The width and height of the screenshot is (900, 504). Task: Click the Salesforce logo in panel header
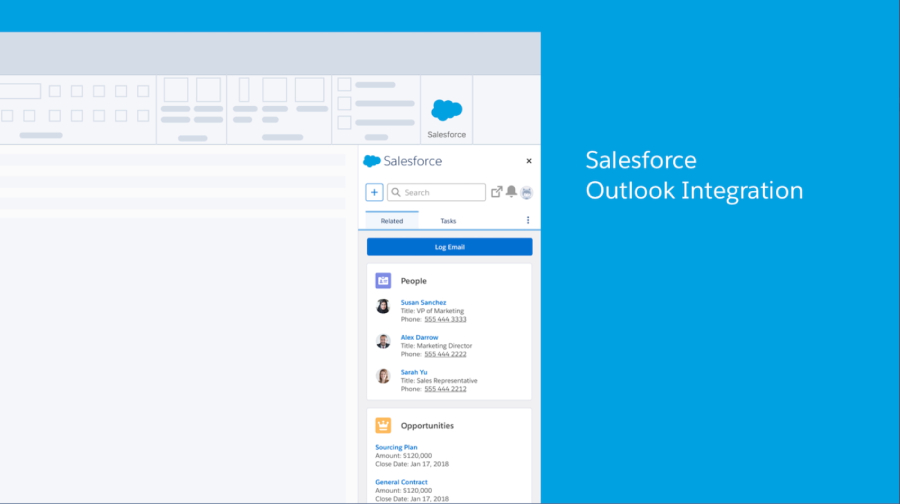pyautogui.click(x=402, y=161)
